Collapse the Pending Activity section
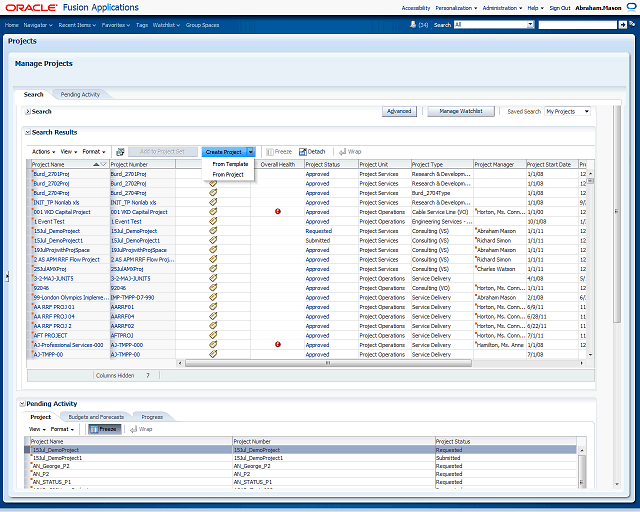This screenshot has width=640, height=512. point(22,404)
